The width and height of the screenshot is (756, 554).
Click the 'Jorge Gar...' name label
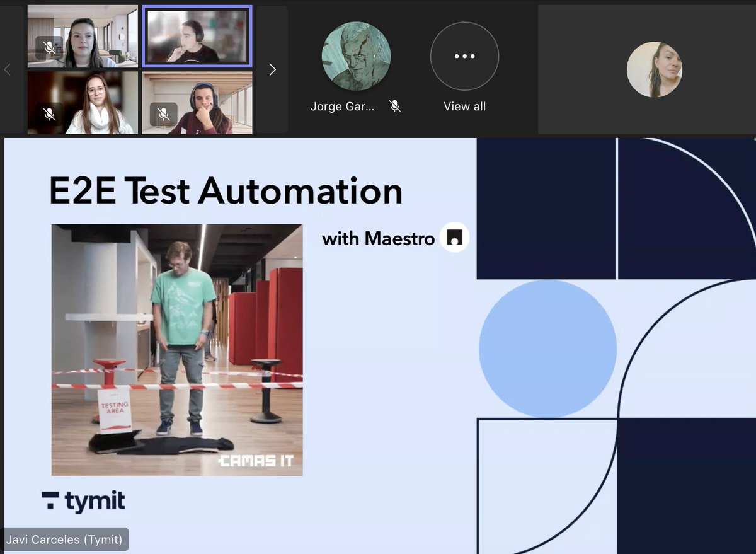click(x=342, y=107)
